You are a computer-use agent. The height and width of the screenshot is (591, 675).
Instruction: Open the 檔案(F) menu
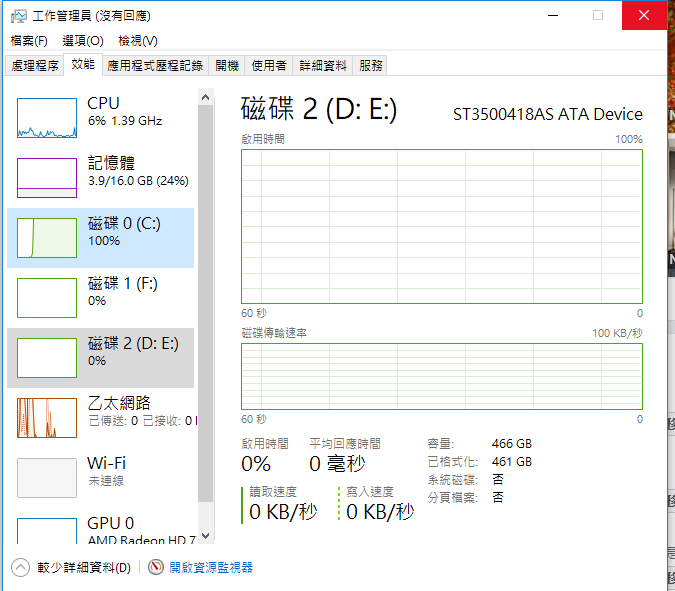tap(29, 41)
